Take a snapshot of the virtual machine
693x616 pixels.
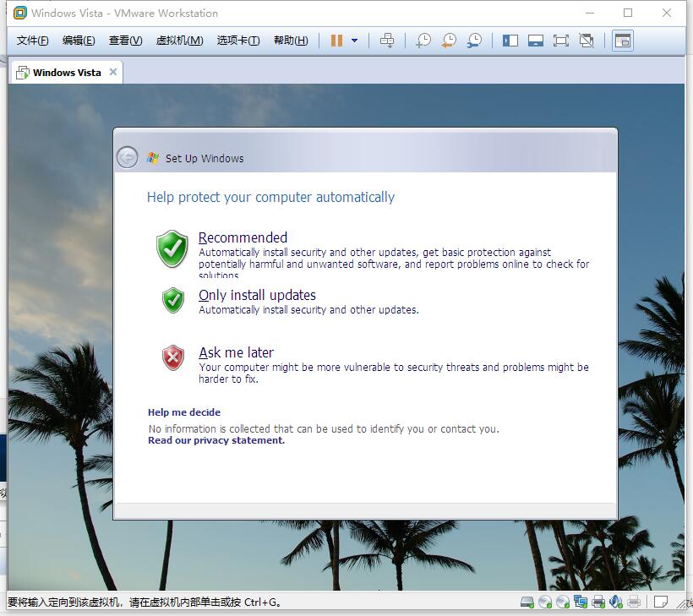[423, 41]
